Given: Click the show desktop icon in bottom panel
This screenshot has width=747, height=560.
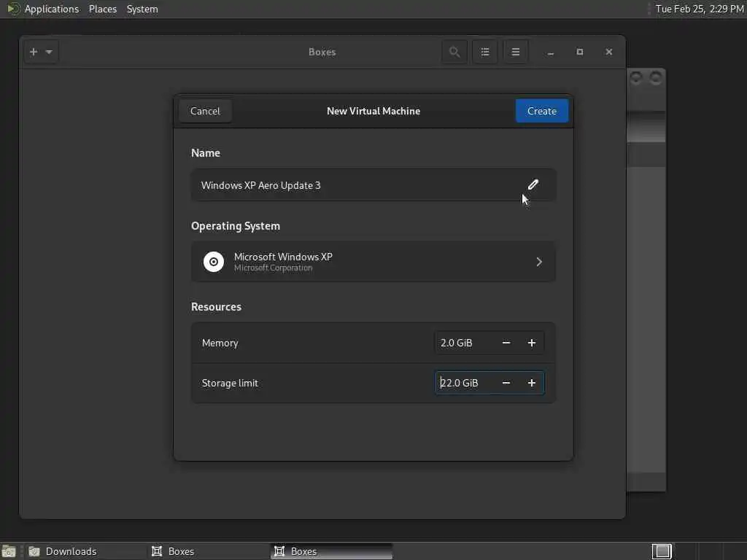Looking at the screenshot, I should [9, 551].
